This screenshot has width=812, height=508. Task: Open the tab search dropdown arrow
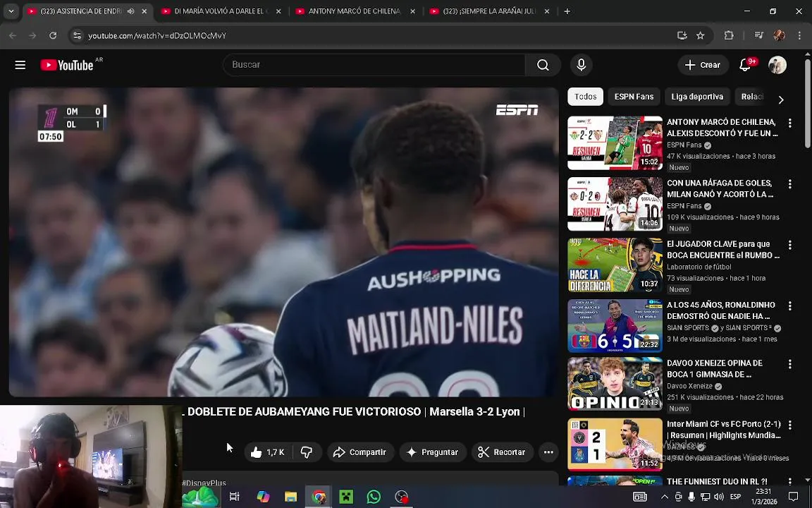click(11, 11)
